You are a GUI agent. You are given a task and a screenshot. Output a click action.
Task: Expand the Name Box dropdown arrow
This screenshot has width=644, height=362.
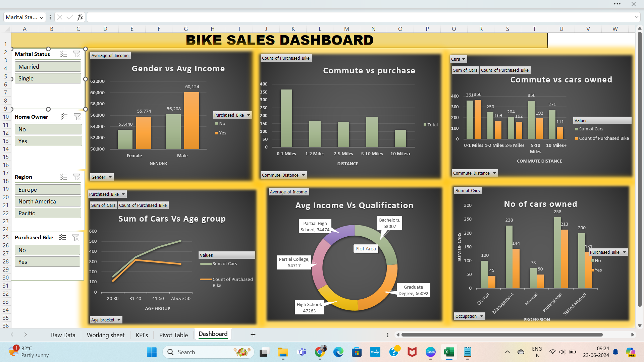pyautogui.click(x=42, y=17)
